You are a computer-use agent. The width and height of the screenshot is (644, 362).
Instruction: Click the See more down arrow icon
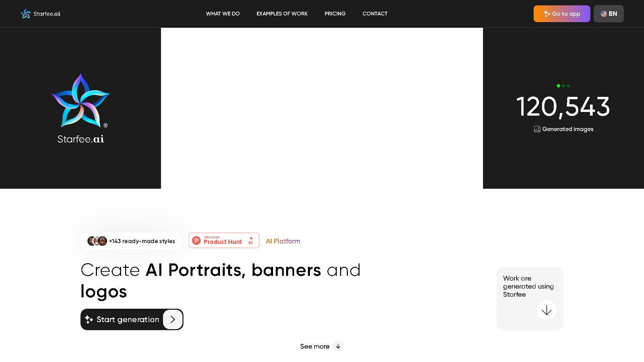click(x=338, y=346)
